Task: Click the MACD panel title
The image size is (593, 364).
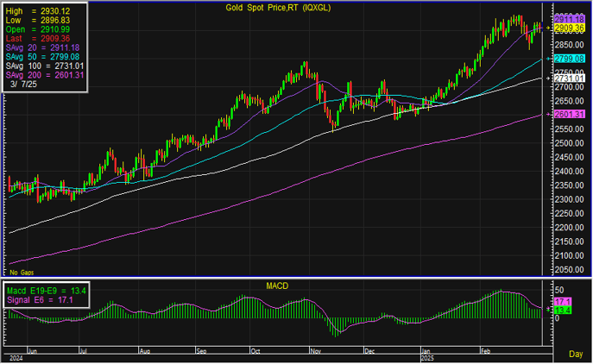Action: pyautogui.click(x=278, y=285)
